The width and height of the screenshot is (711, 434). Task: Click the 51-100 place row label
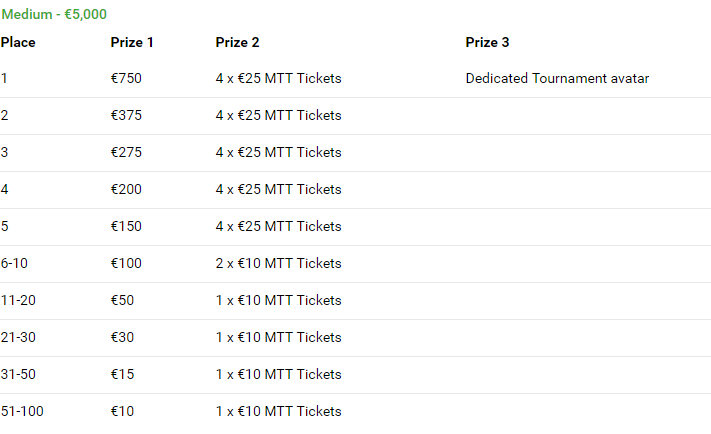[22, 411]
